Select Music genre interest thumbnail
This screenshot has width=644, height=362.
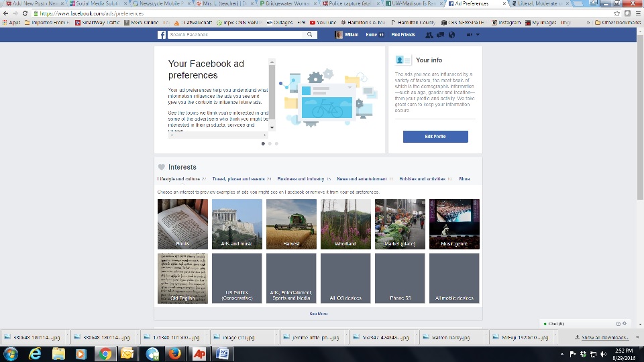[454, 224]
